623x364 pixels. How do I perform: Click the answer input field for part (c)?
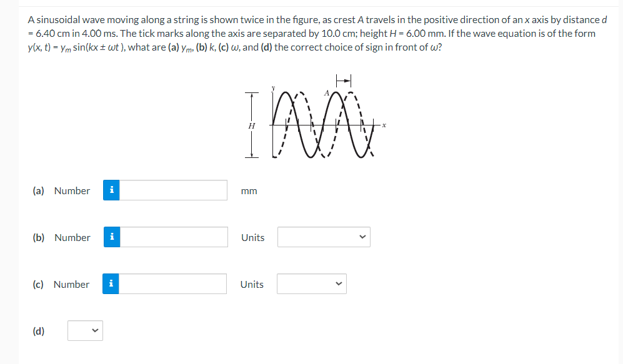pyautogui.click(x=172, y=284)
